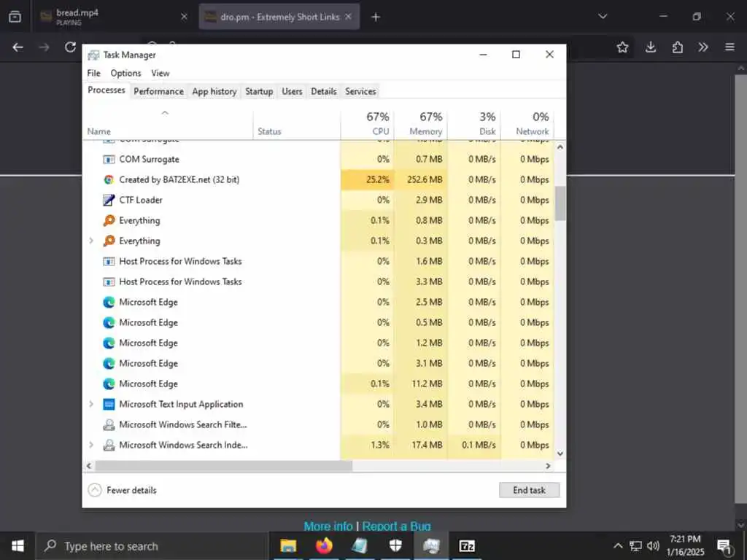Viewport: 747px width, 560px height.
Task: Open the More info link on the page
Action: [328, 526]
